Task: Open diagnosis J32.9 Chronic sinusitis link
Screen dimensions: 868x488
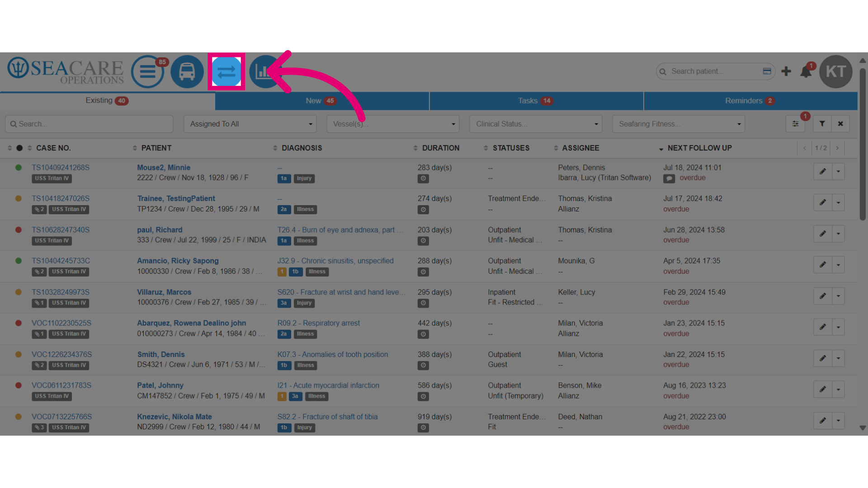Action: (x=335, y=261)
